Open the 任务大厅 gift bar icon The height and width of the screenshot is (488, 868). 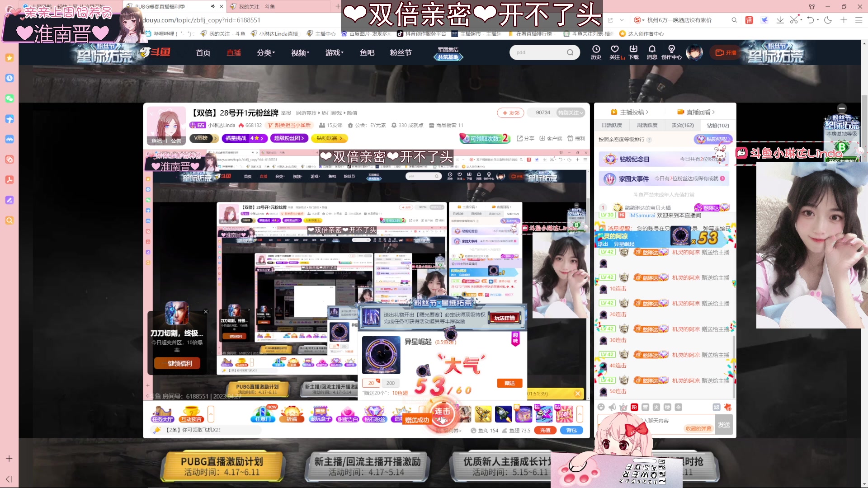click(162, 414)
